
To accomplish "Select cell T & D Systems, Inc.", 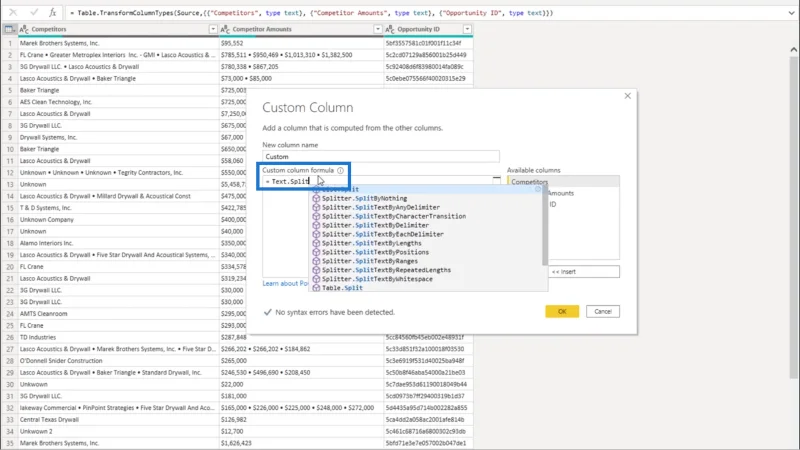I will [x=118, y=208].
